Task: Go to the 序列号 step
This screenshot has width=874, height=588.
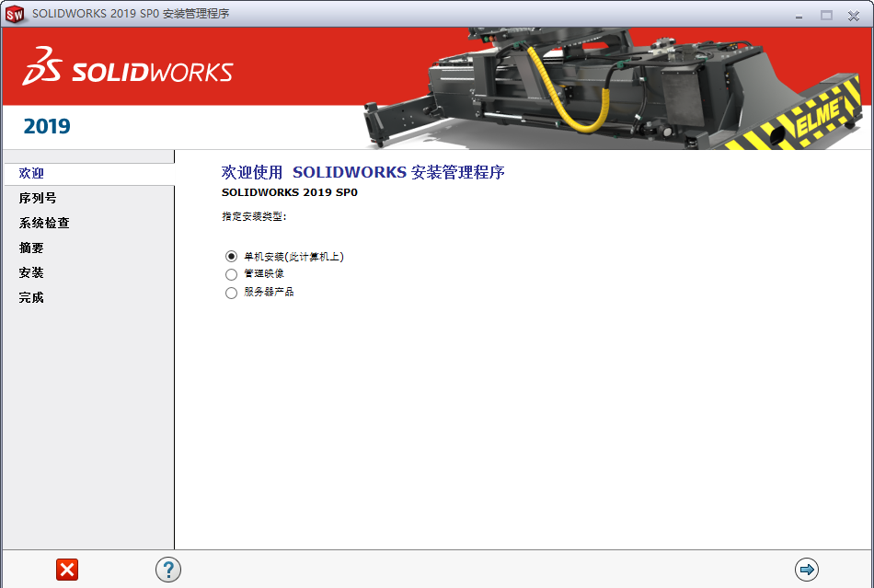Action: coord(38,199)
